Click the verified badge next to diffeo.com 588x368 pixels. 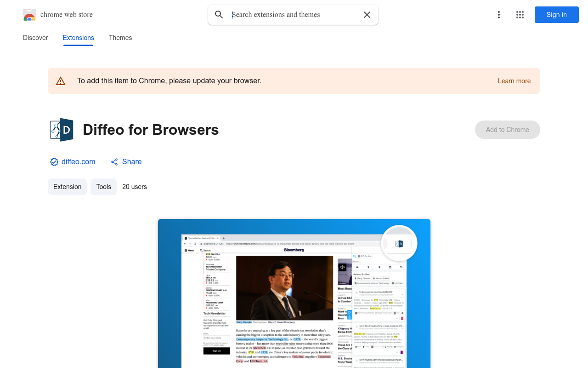pos(54,162)
